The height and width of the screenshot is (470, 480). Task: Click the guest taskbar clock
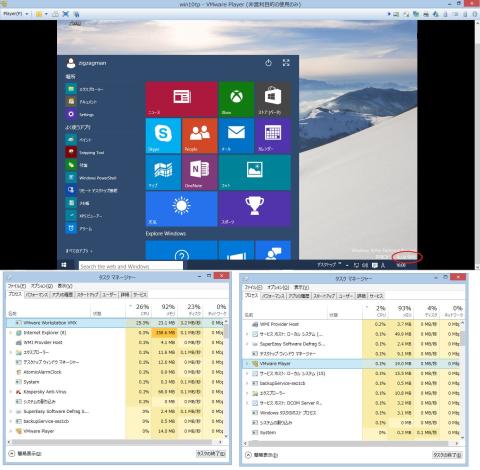(x=401, y=265)
